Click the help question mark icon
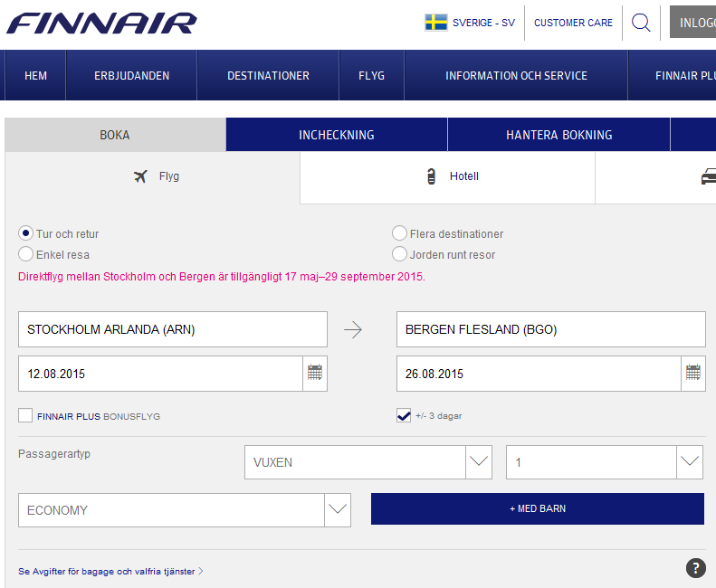 click(695, 568)
